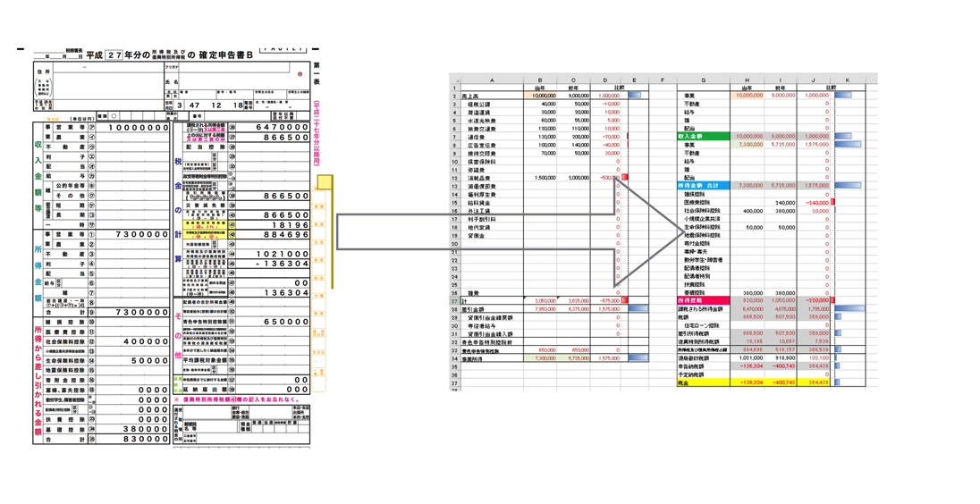980x504 pixels.
Task: Select the 医療費控除 empty field in form
Action: [132, 332]
